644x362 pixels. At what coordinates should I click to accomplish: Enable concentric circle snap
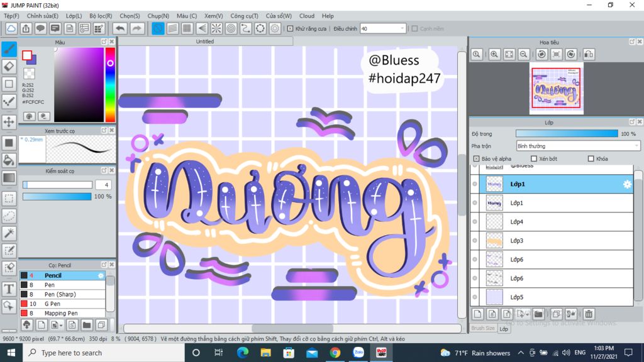231,28
